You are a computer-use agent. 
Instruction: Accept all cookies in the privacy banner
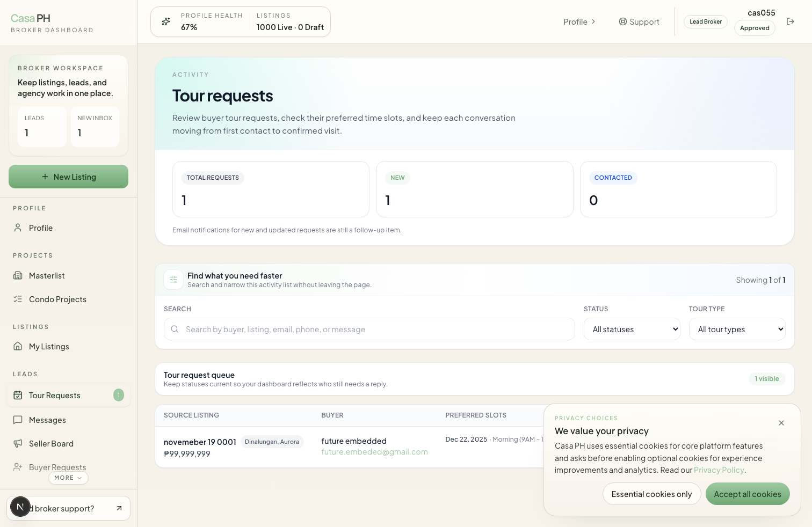pyautogui.click(x=748, y=494)
